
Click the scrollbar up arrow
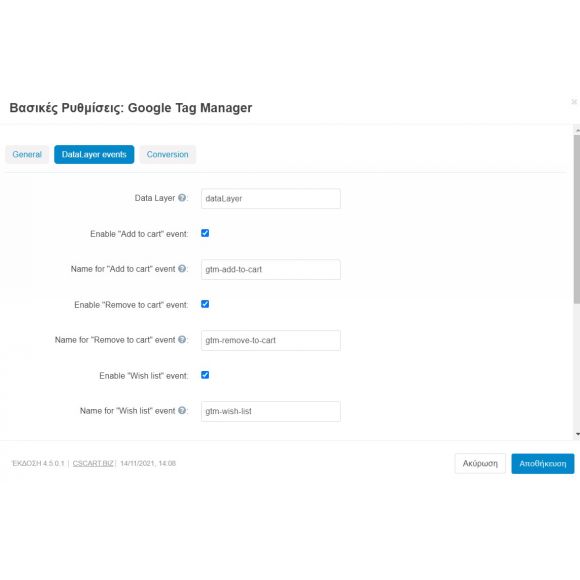pos(577,131)
